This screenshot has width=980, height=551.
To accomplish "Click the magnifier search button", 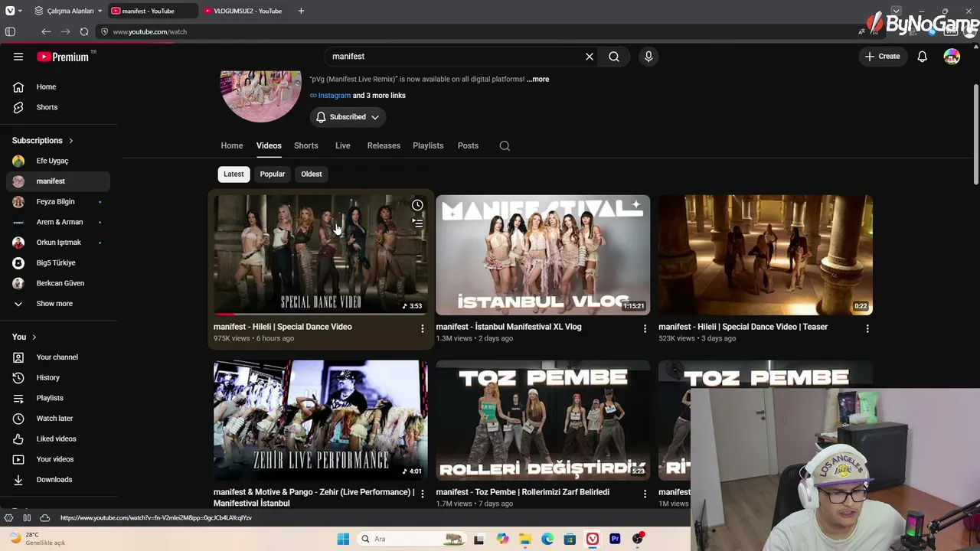I will coord(614,57).
